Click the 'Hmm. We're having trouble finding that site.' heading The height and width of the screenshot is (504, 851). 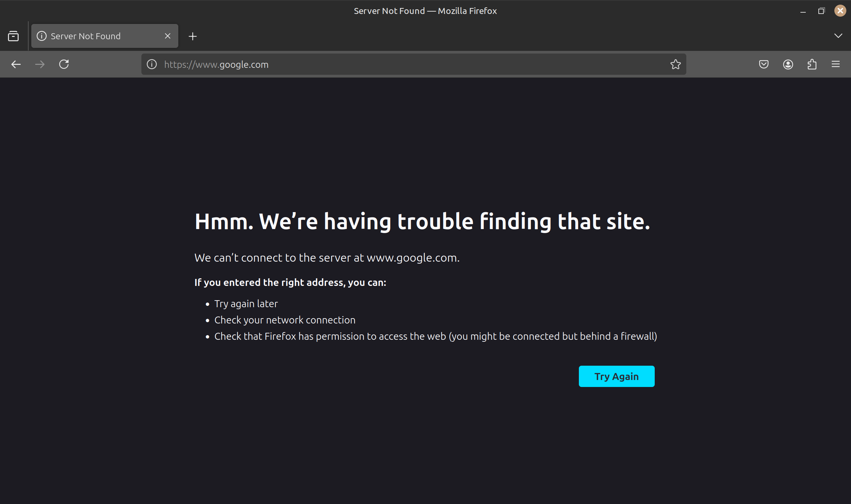pos(422,221)
